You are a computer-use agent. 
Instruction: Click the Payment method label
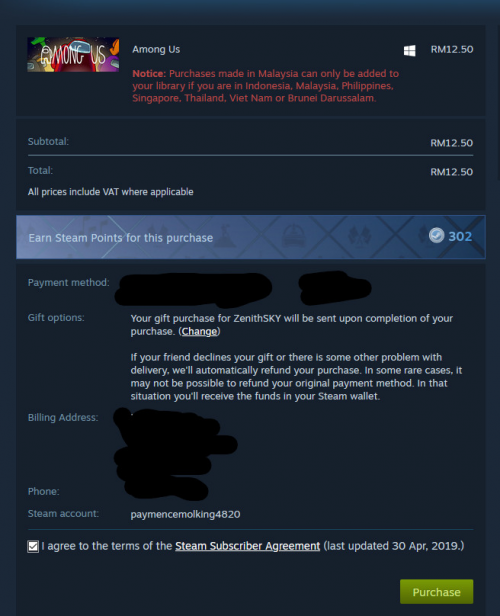pyautogui.click(x=69, y=282)
